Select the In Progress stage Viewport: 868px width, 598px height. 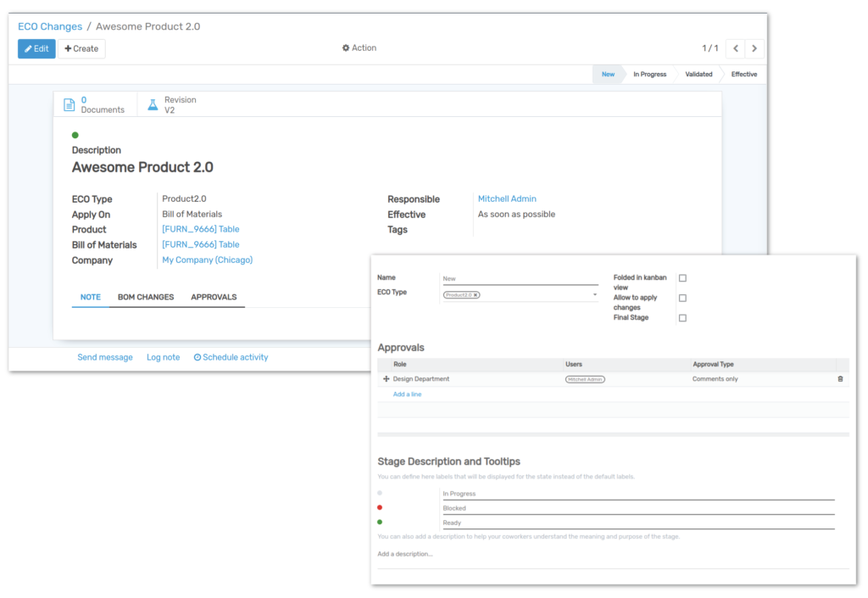pos(650,74)
